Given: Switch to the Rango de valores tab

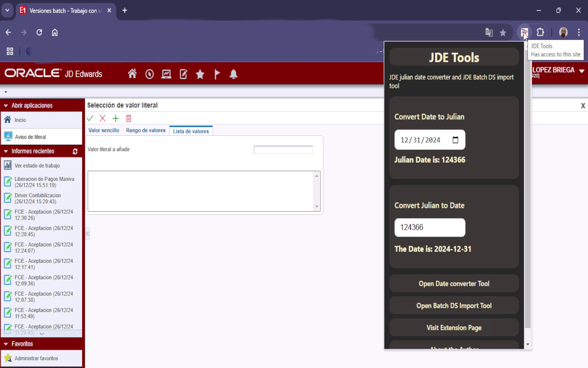Looking at the screenshot, I should coord(146,130).
